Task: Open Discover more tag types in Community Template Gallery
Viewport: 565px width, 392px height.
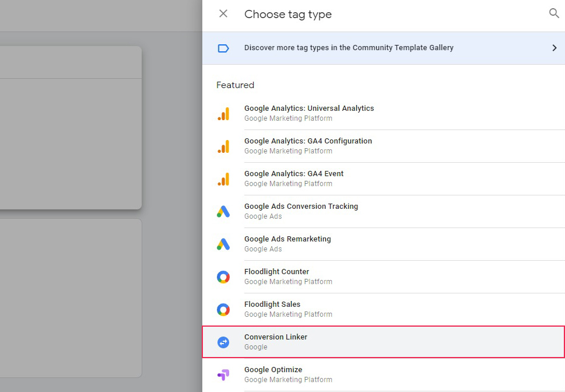Action: coord(384,48)
